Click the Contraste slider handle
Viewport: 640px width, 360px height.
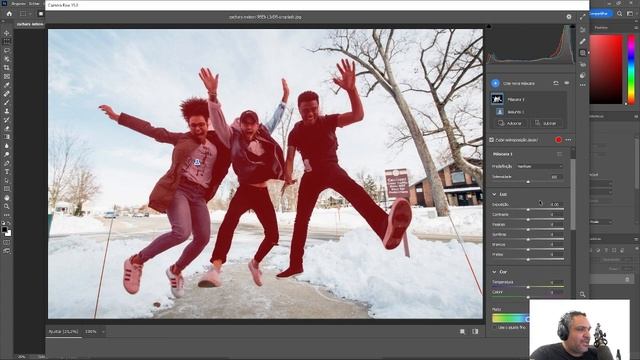[x=528, y=220]
